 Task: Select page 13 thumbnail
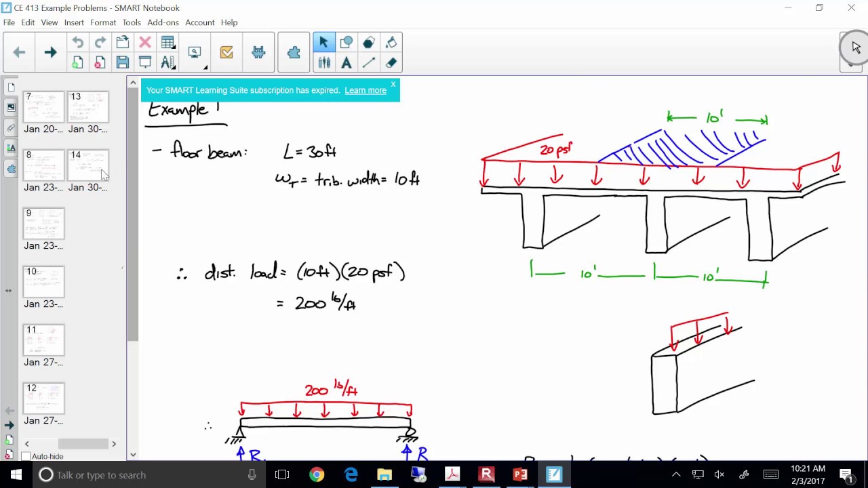pyautogui.click(x=87, y=107)
